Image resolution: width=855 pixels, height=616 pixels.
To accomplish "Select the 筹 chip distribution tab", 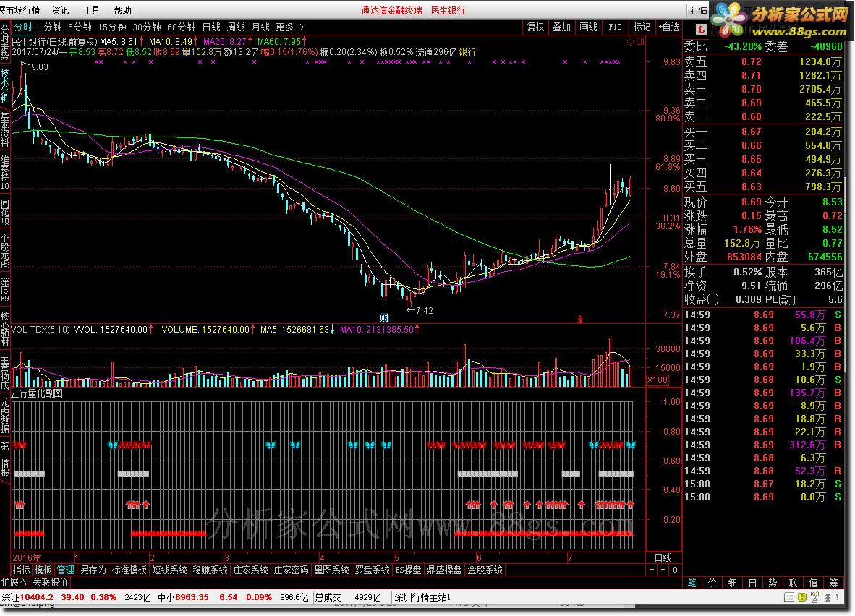I will [x=834, y=583].
